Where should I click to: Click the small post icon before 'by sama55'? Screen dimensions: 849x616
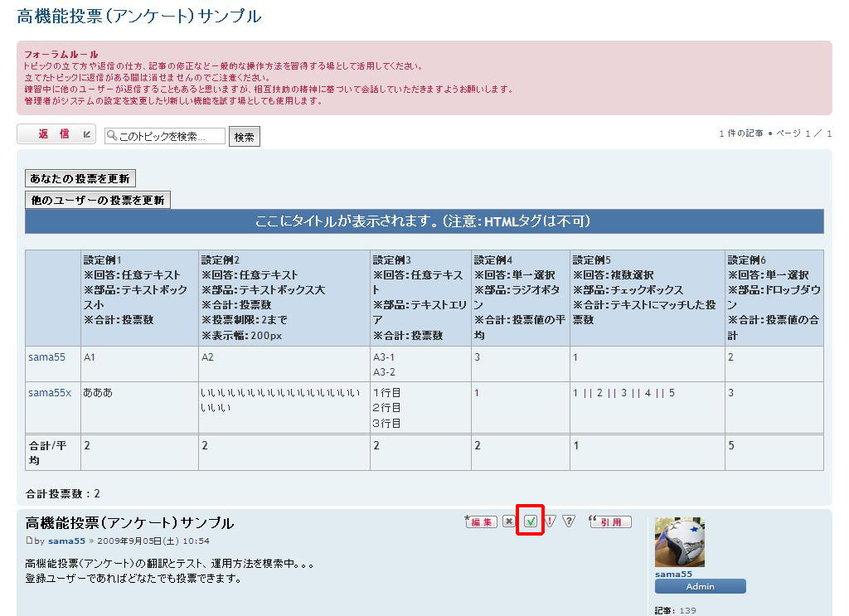click(x=29, y=541)
